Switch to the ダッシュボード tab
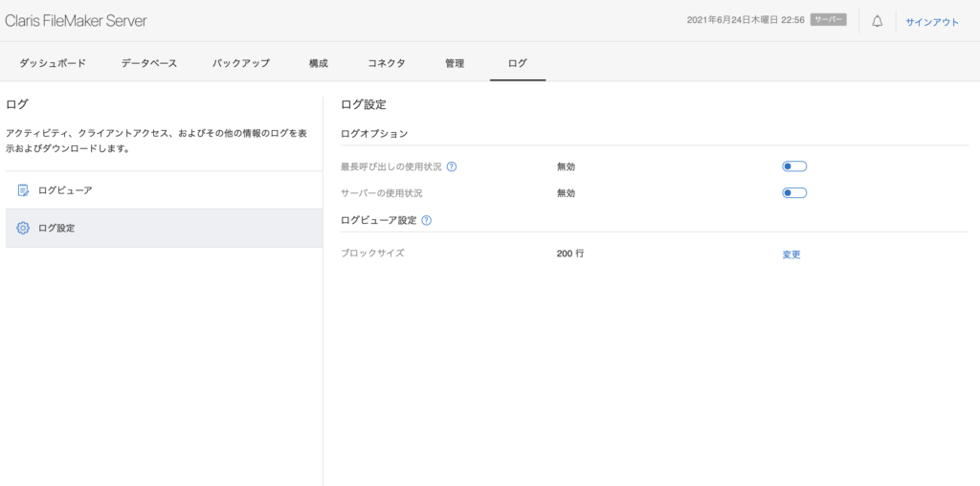 click(53, 63)
